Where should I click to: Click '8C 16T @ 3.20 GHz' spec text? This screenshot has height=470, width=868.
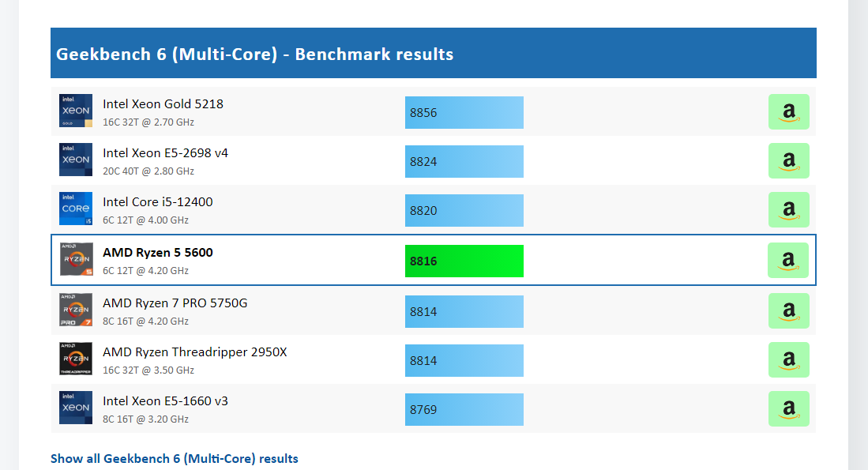(x=145, y=419)
